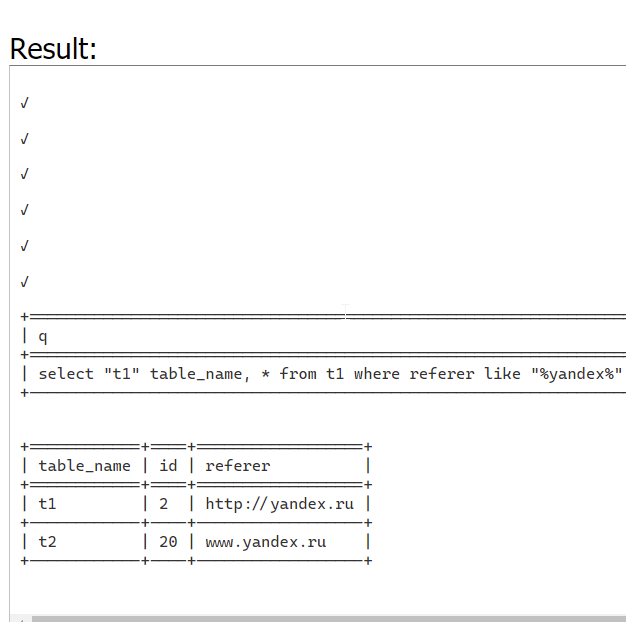Click the fifth checkmark in results

tap(25, 246)
